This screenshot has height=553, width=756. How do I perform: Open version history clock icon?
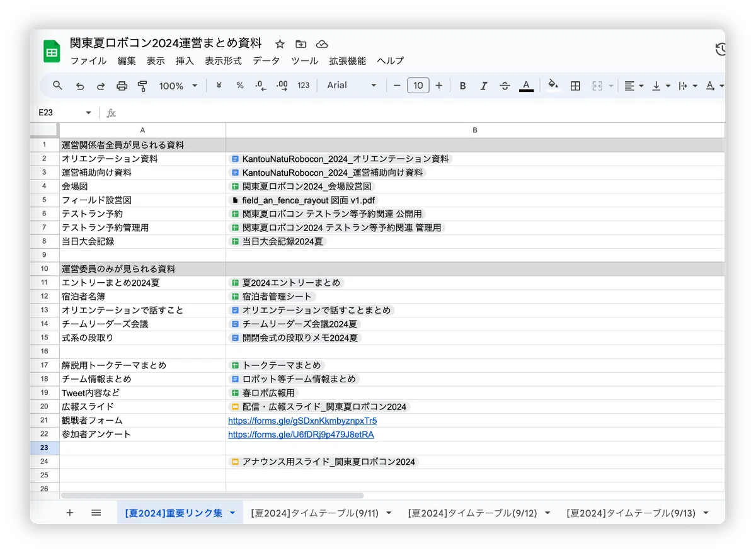(x=720, y=50)
